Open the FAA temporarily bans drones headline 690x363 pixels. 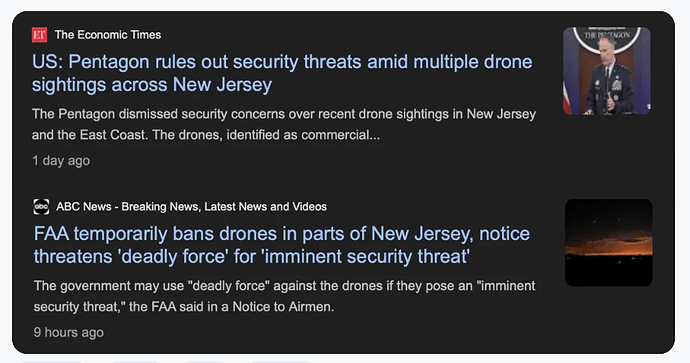tap(282, 245)
